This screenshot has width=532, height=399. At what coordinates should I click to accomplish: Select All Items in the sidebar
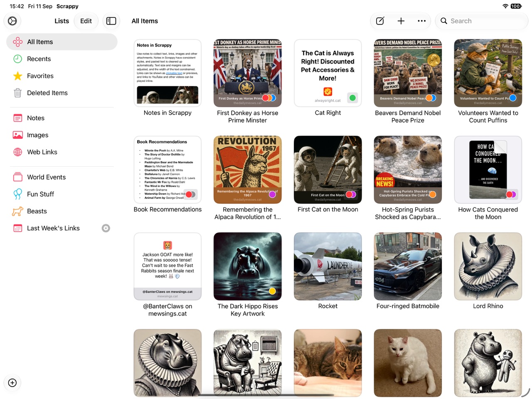62,42
